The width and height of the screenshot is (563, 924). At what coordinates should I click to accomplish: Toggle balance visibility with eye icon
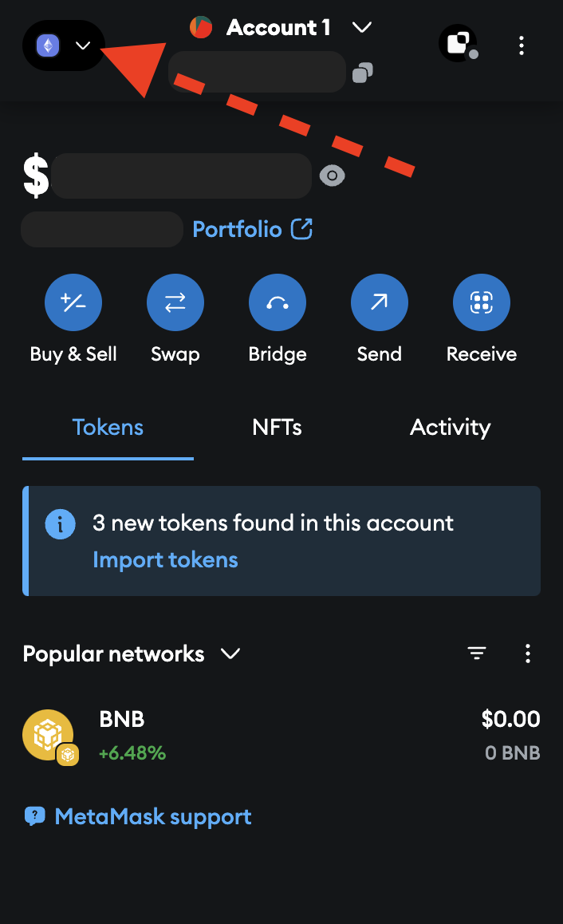tap(332, 176)
